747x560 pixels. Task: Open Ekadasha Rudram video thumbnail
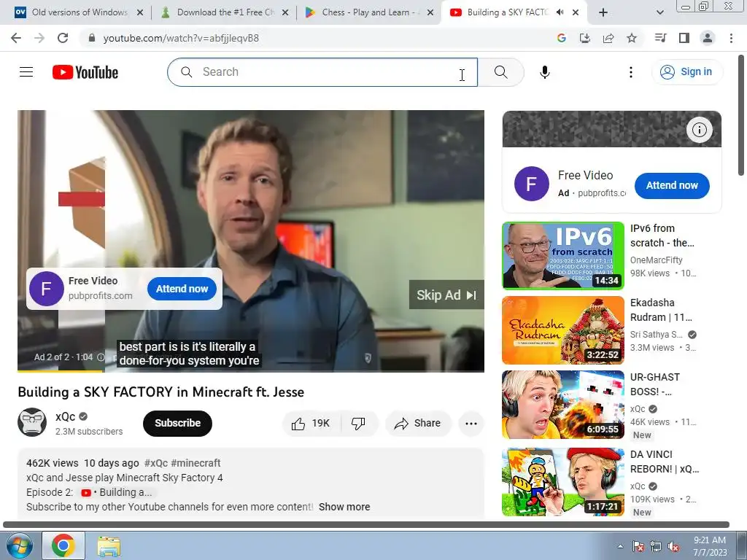pyautogui.click(x=562, y=330)
